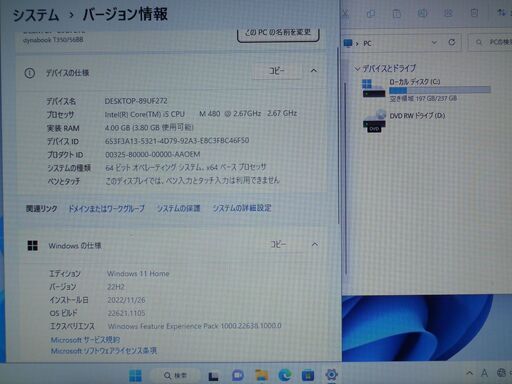This screenshot has height=384, width=512.
Task: Select device name DESKTOP-89UF272 text
Action: 136,101
